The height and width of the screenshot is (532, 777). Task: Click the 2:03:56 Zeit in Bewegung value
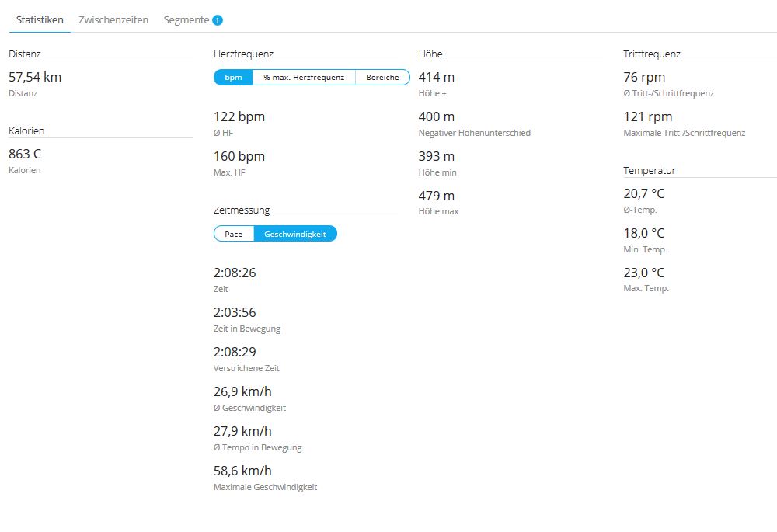235,312
